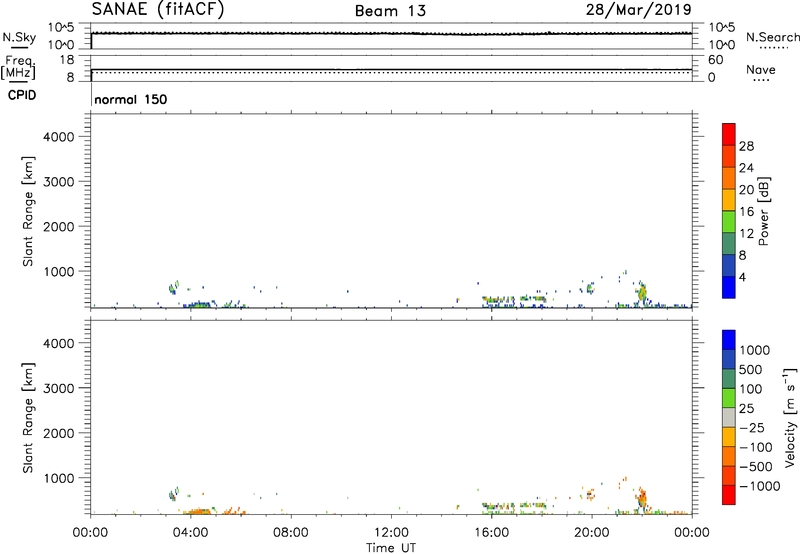The width and height of the screenshot is (800, 554).
Task: Click the Time UT axis title
Action: tap(391, 548)
